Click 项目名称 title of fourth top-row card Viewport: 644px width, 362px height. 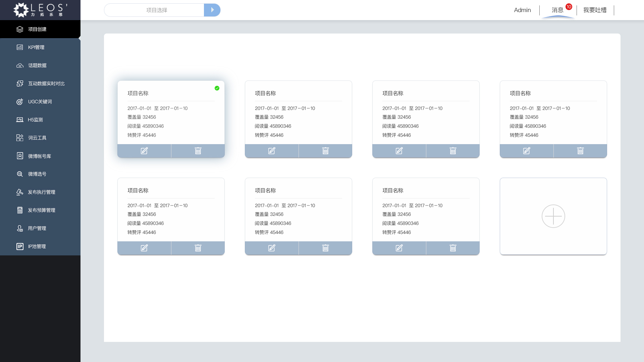[x=520, y=93]
